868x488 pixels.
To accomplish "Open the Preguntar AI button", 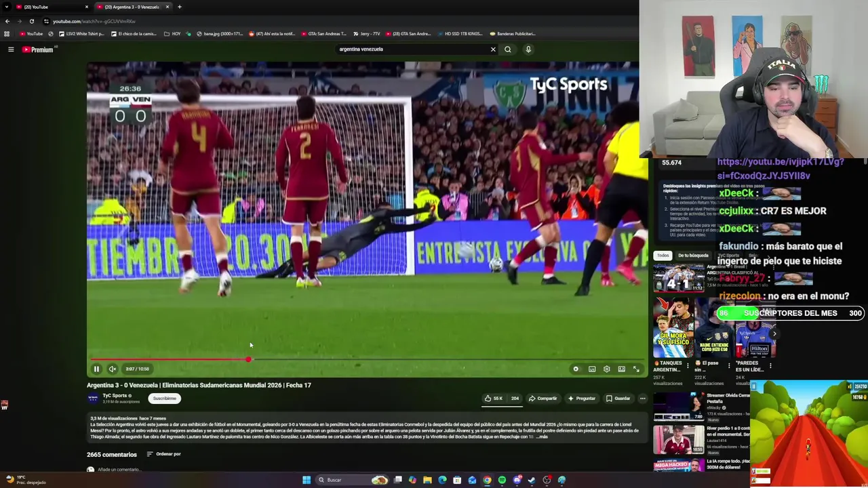I will [x=582, y=399].
